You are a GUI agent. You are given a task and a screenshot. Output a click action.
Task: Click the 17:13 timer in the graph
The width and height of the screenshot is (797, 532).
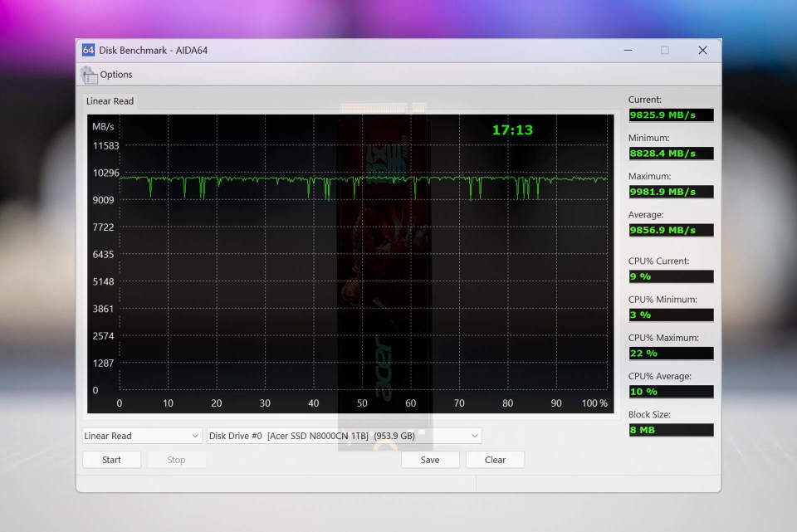512,130
